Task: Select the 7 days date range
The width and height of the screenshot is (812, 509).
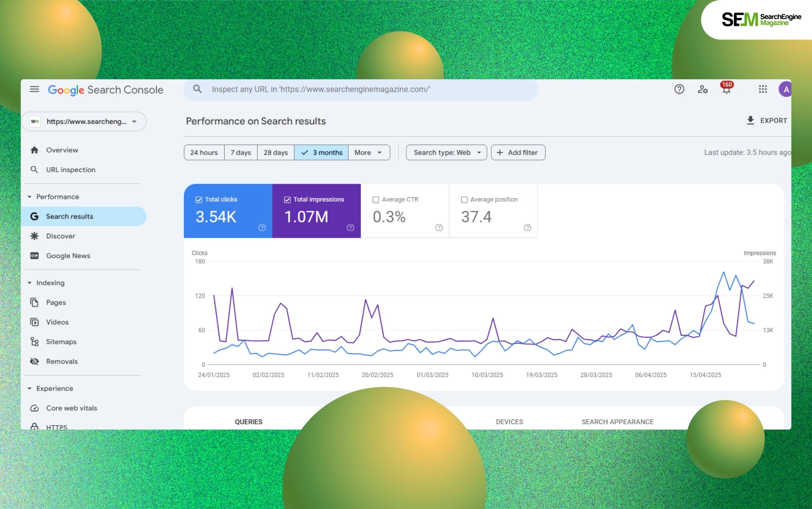Action: 241,153
